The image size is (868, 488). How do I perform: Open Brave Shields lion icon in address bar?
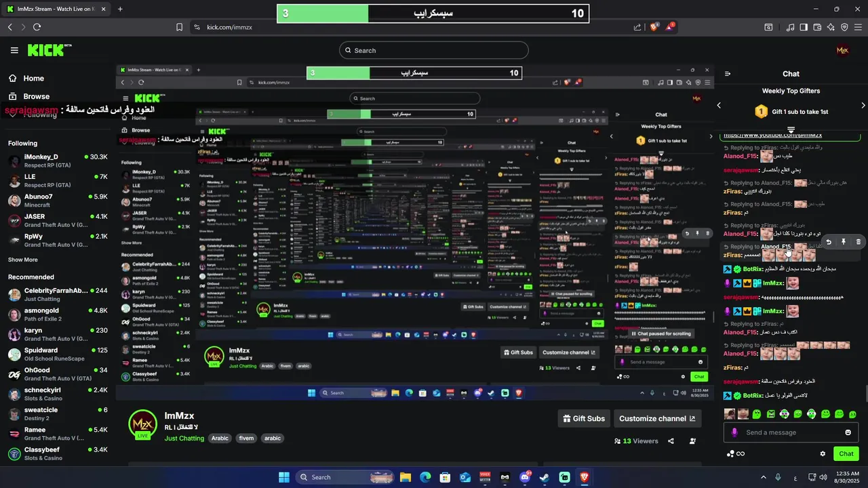tap(654, 27)
